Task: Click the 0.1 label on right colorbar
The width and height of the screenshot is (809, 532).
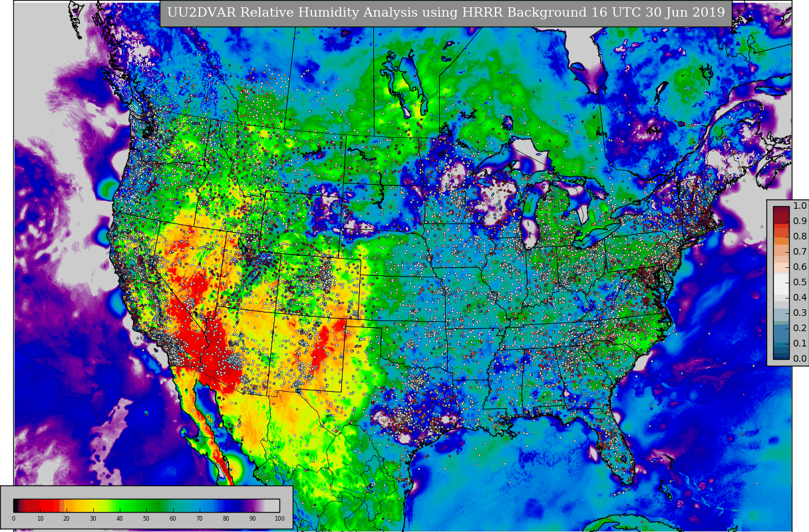Action: tap(800, 344)
